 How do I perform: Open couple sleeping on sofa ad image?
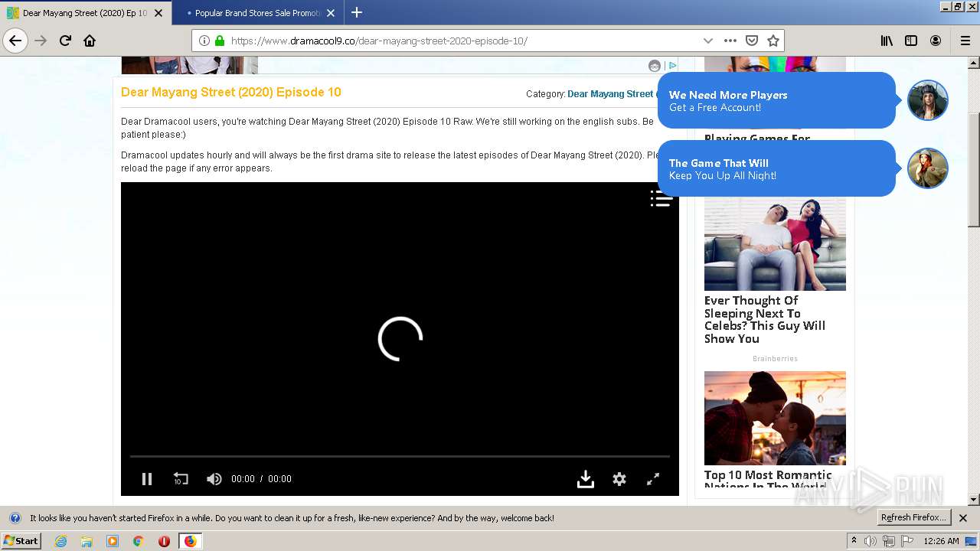coord(775,244)
